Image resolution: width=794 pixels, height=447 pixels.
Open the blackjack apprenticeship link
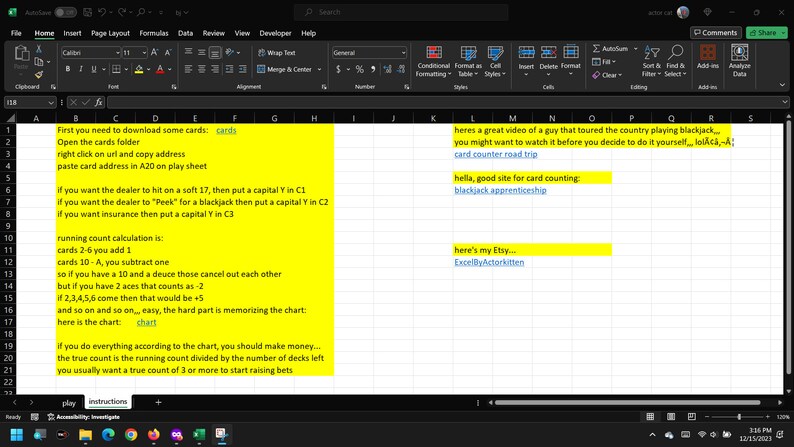500,190
